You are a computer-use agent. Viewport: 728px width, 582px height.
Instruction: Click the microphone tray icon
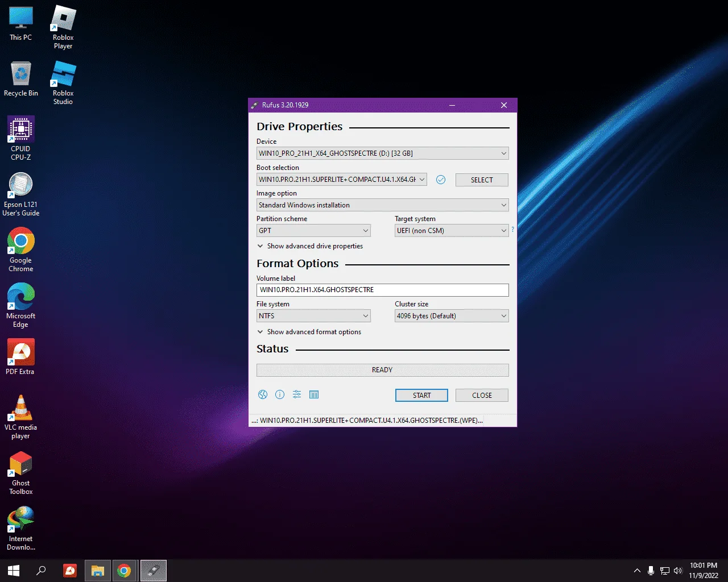pyautogui.click(x=651, y=571)
